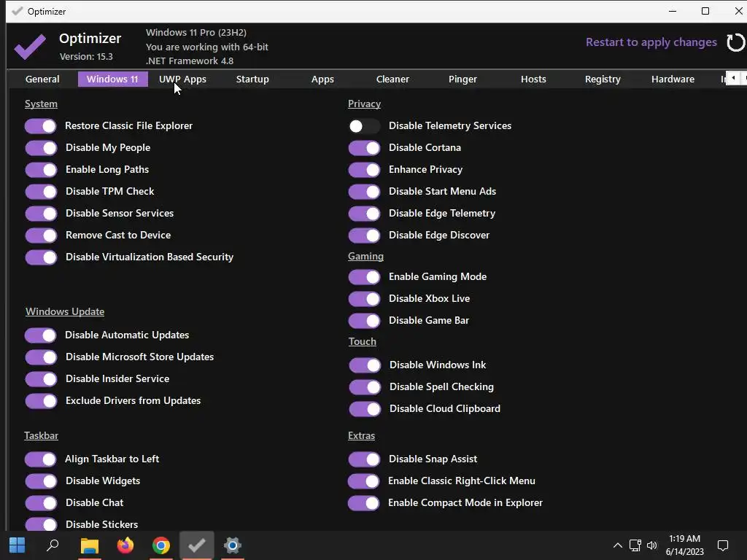Launch Google Chrome from the taskbar

(x=161, y=545)
